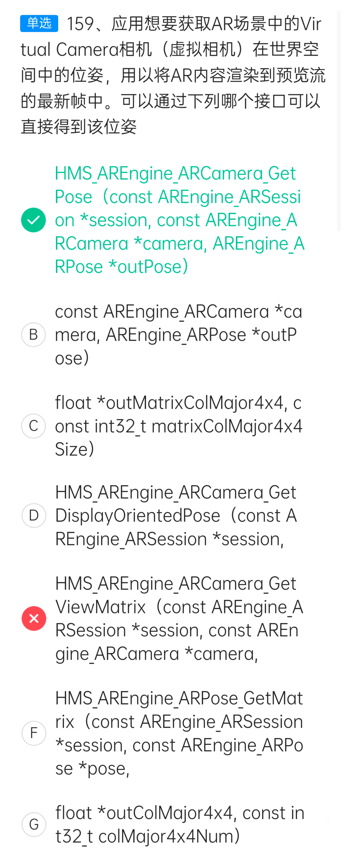Image resolution: width=347 pixels, height=868 pixels.
Task: Tap the Virtual Camera line in question
Action: (x=170, y=50)
